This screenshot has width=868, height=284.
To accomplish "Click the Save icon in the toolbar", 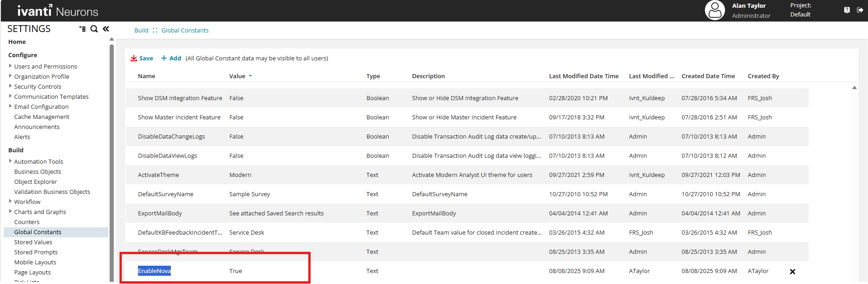I will click(134, 58).
